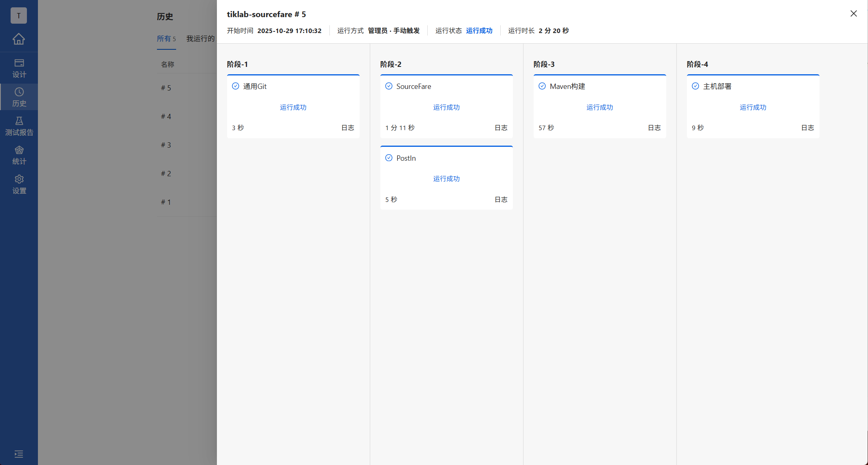Close the run detail drawer

[x=853, y=13]
